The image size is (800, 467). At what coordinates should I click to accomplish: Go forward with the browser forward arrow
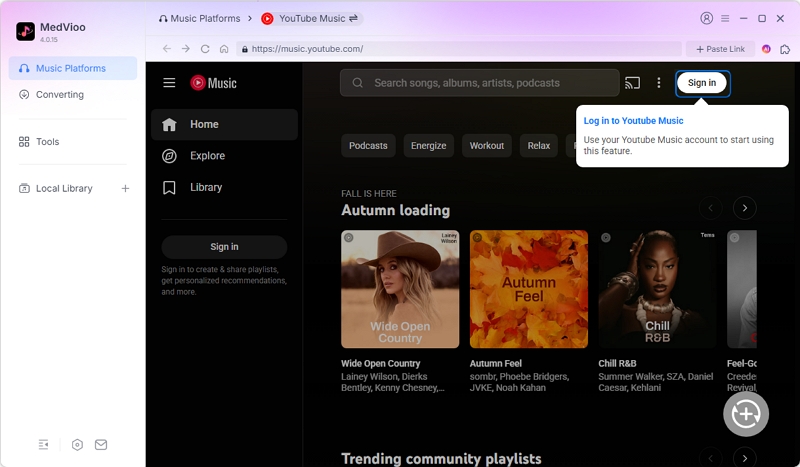point(186,48)
